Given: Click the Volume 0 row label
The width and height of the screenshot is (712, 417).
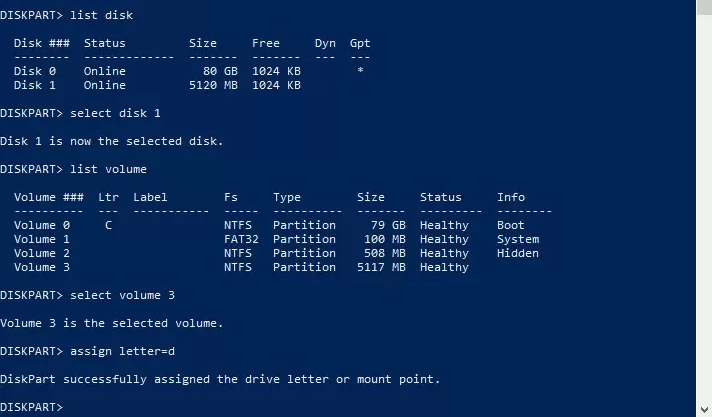Looking at the screenshot, I should pyautogui.click(x=42, y=225).
